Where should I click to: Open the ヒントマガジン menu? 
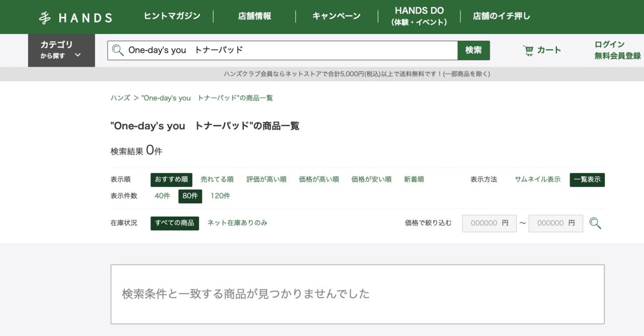(172, 16)
